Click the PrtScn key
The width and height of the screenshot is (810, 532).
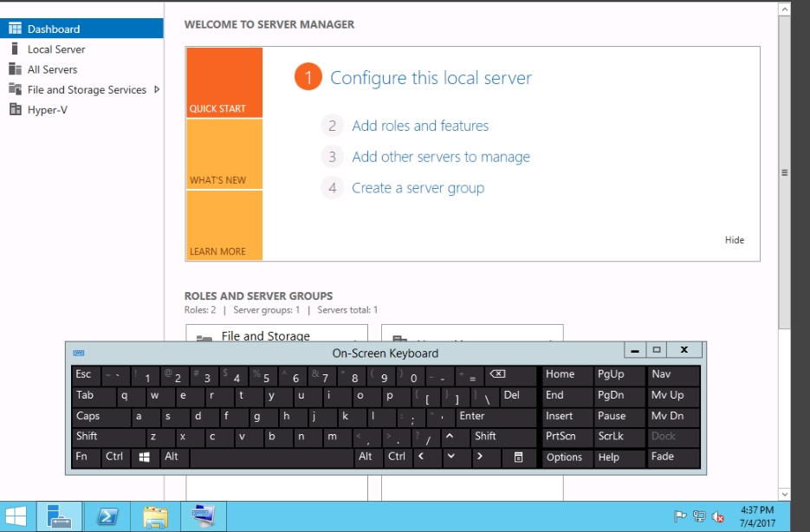567,437
